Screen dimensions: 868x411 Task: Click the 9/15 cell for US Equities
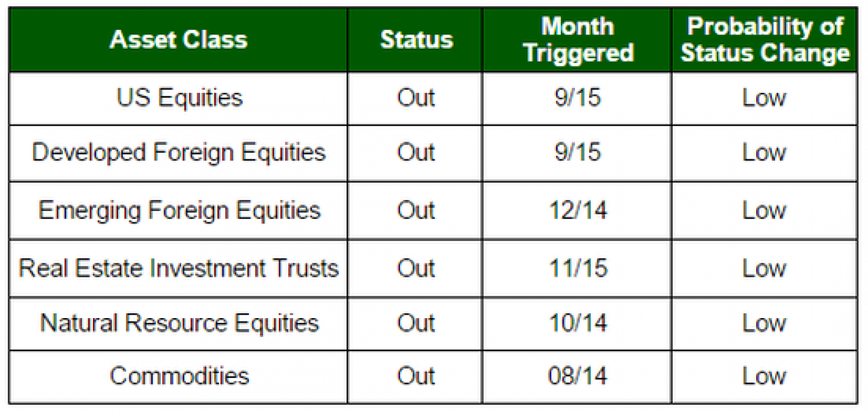pyautogui.click(x=577, y=98)
